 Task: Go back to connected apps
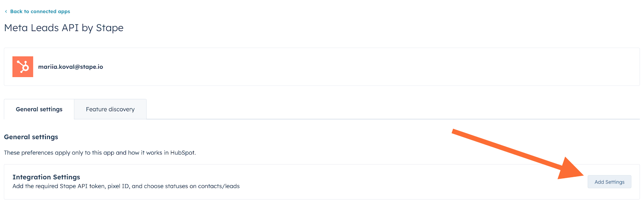click(40, 11)
